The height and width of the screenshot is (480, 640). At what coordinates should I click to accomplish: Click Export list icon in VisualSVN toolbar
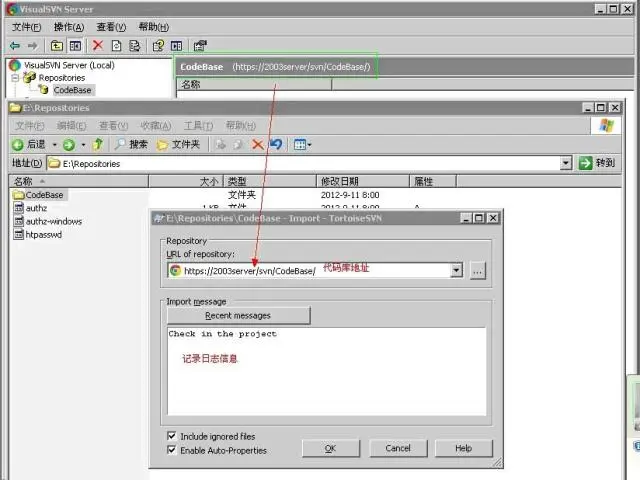135,46
